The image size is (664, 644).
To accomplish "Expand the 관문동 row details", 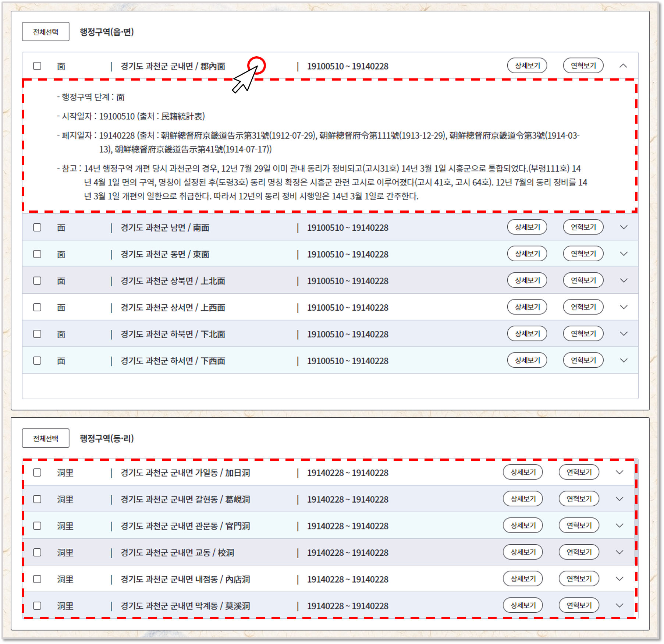I will point(619,526).
